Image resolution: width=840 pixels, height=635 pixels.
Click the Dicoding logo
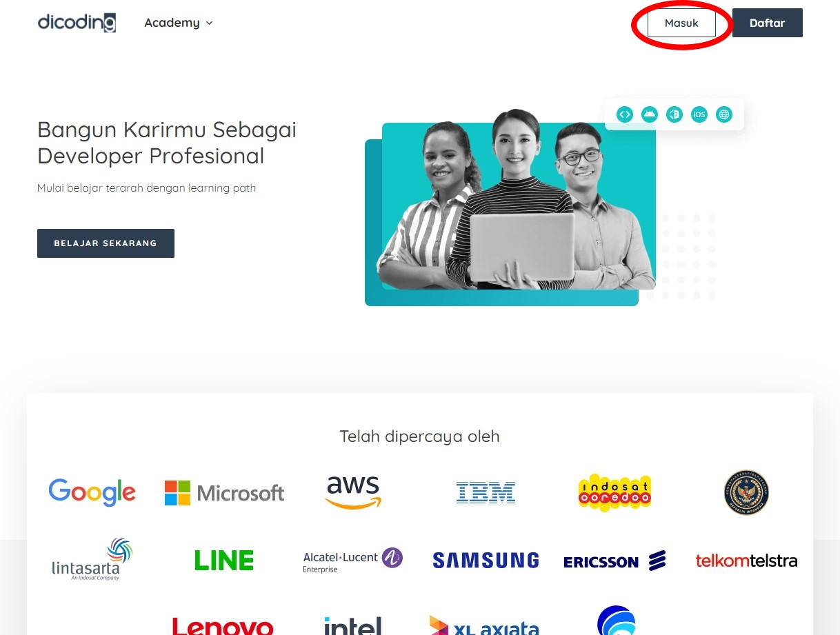77,22
